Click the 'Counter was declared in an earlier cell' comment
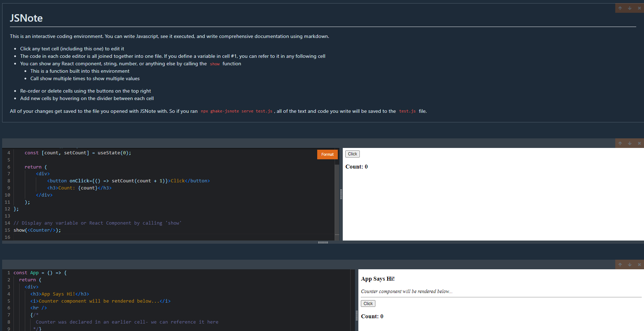This screenshot has width=644, height=331. click(x=127, y=322)
